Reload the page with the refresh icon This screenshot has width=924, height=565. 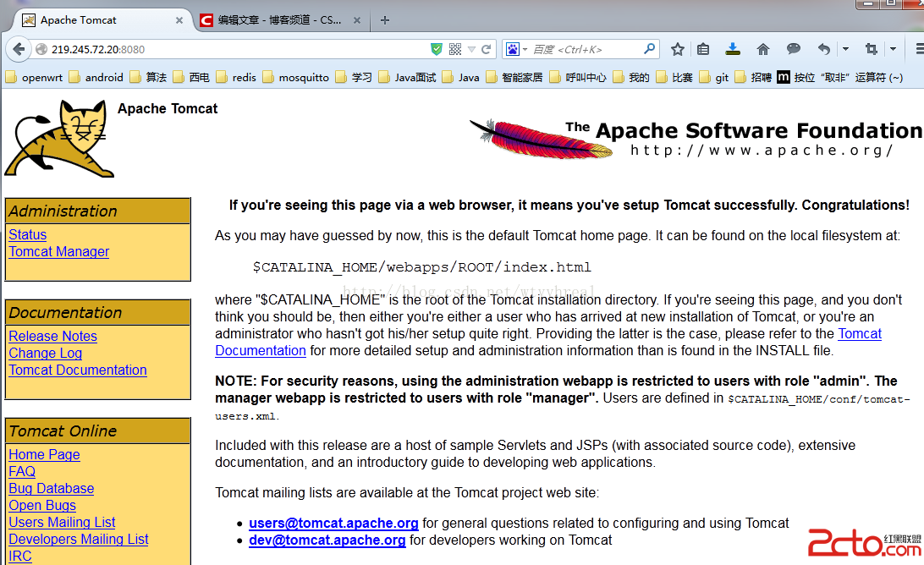pyautogui.click(x=487, y=50)
